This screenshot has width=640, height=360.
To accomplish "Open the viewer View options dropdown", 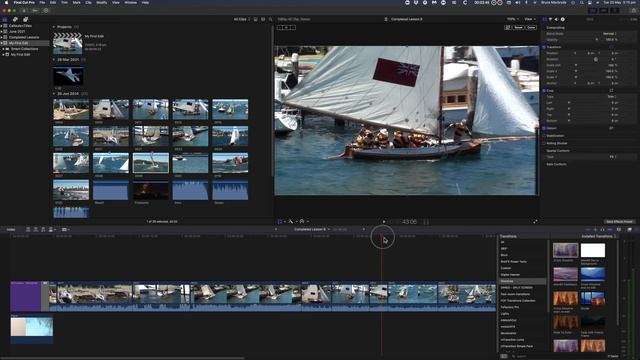I will (x=530, y=19).
